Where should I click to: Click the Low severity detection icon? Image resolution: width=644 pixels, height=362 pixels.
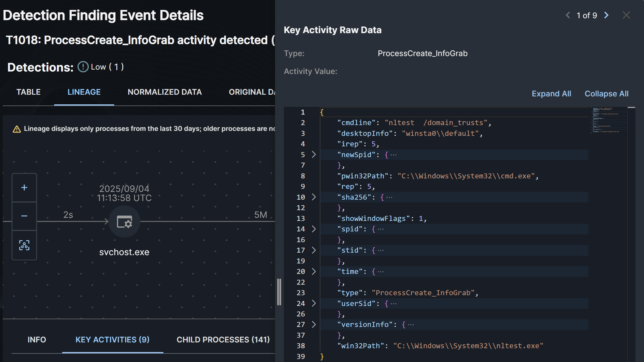(x=83, y=67)
